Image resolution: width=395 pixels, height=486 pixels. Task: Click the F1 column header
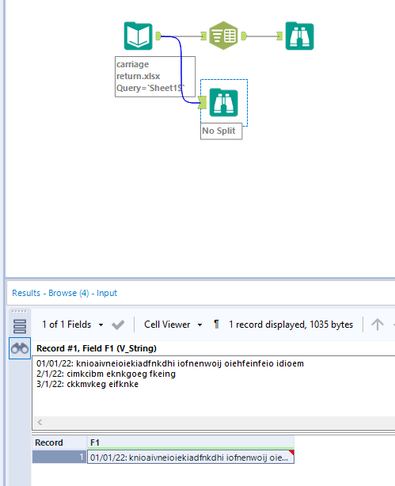pyautogui.click(x=191, y=442)
